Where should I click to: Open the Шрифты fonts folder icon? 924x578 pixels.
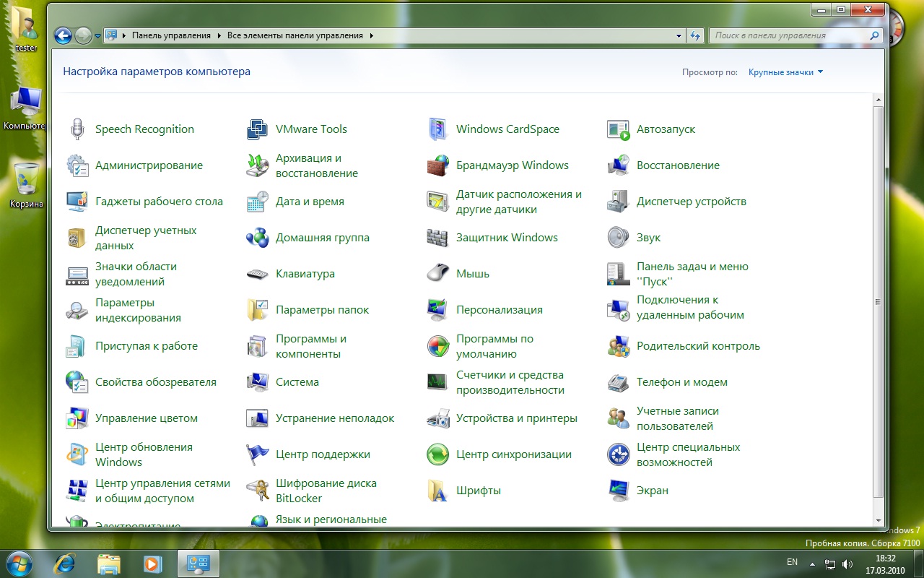(438, 491)
